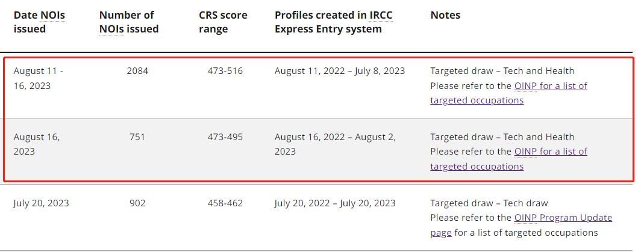Open the OINP targeted occupations link in the August 11 - 16 row
The image size is (644, 252).
tap(551, 86)
